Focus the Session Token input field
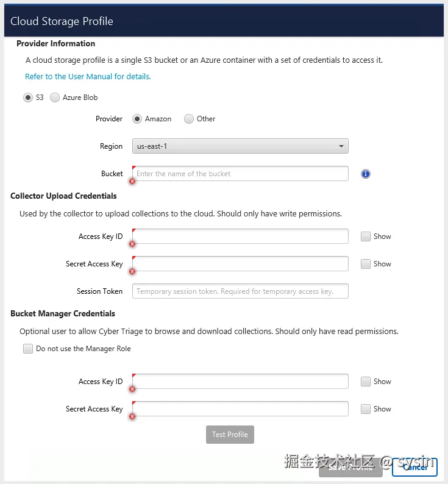 240,291
